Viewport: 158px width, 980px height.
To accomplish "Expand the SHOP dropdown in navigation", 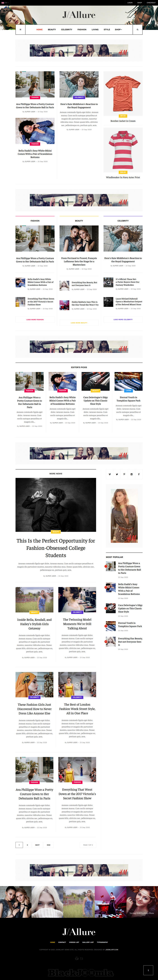I will 118,29.
